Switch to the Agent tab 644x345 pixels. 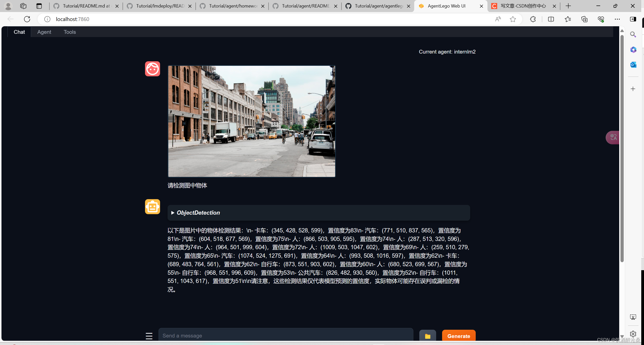coord(44,32)
